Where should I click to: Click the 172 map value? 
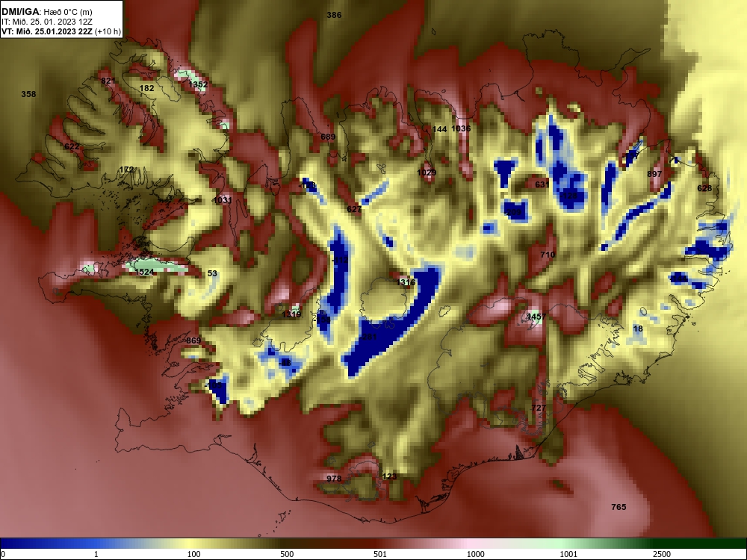126,169
